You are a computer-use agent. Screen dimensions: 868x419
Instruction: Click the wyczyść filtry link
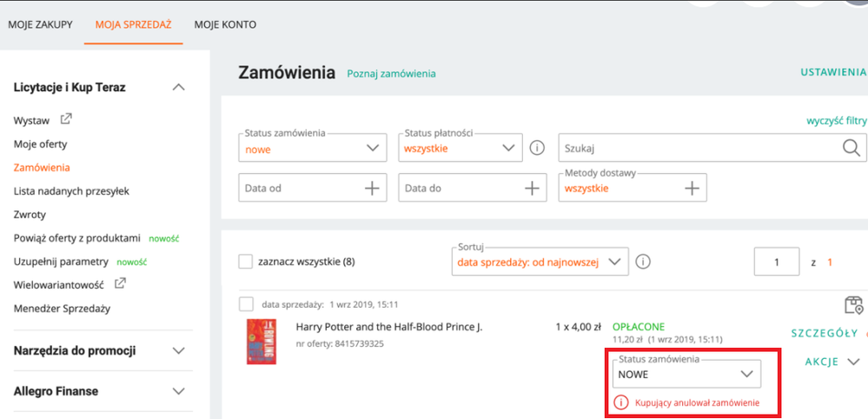(x=836, y=120)
